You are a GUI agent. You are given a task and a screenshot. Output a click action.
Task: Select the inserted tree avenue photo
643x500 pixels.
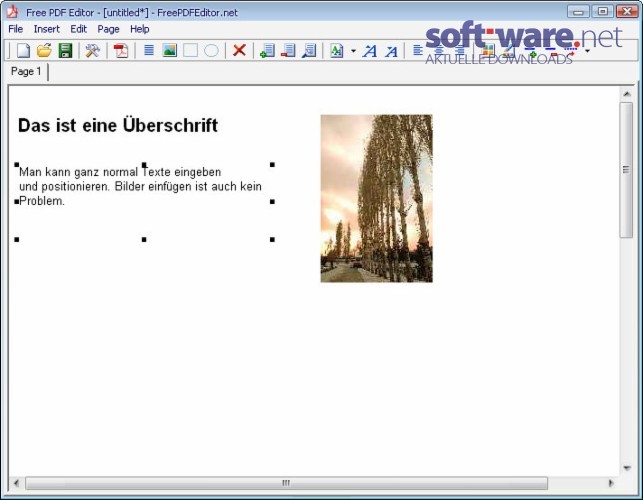[376, 199]
